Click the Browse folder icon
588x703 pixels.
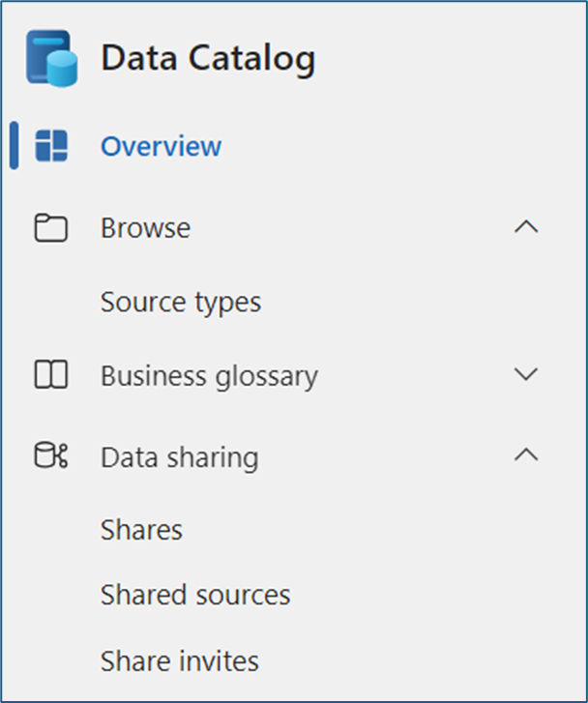pos(50,228)
